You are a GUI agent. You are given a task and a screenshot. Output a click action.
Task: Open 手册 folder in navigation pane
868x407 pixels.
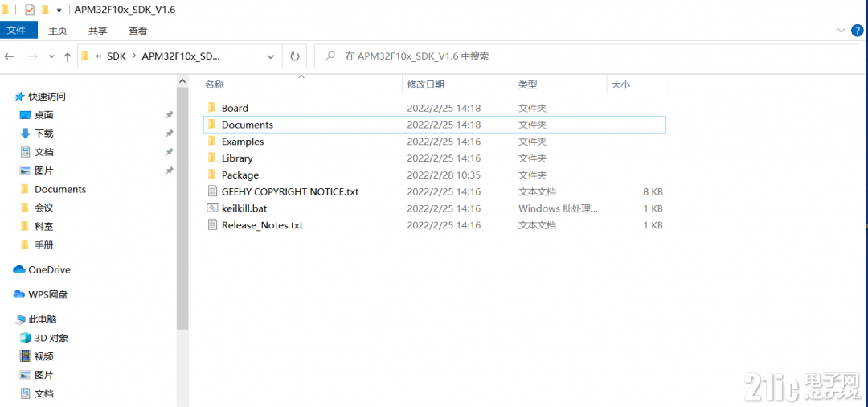(x=43, y=245)
